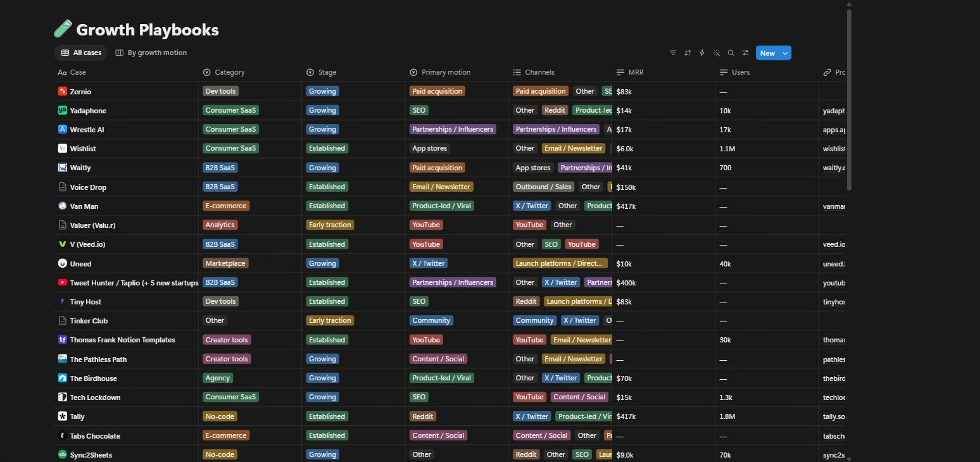This screenshot has width=980, height=462.
Task: Click the Wrestle AI row icon
Action: pyautogui.click(x=62, y=129)
